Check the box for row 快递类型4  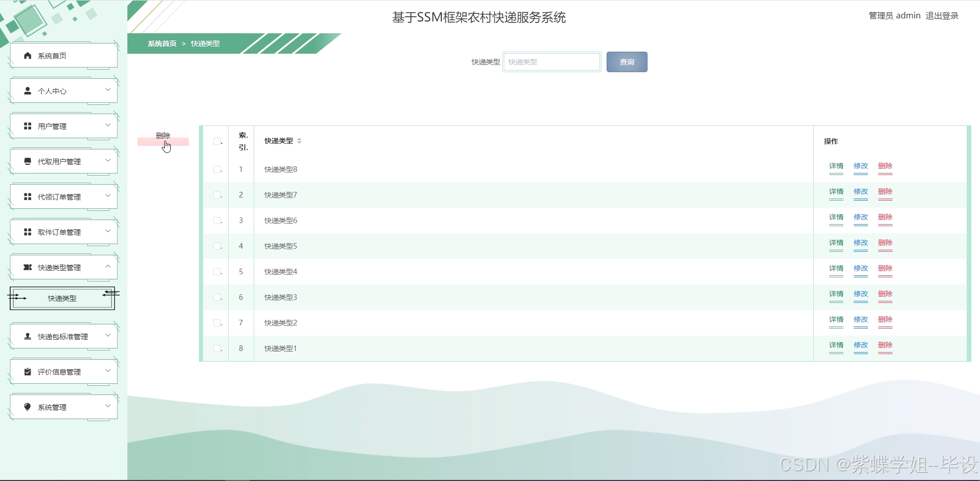click(x=217, y=272)
